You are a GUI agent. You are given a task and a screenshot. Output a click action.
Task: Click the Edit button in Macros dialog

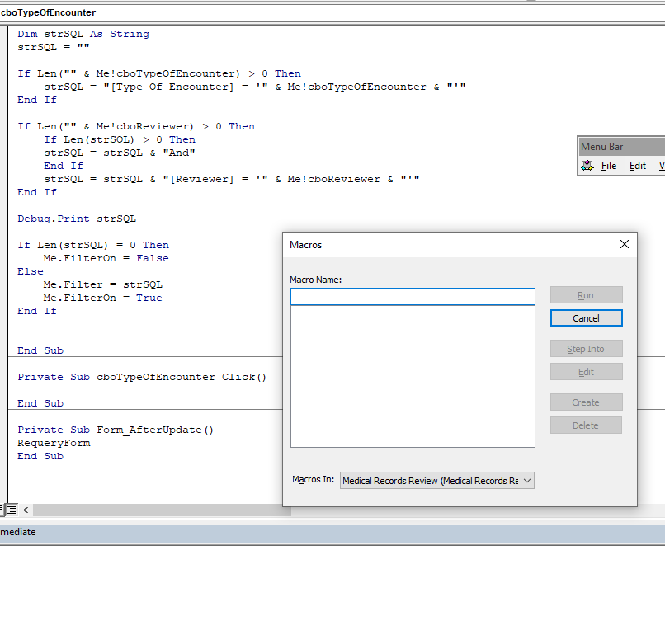click(x=586, y=372)
